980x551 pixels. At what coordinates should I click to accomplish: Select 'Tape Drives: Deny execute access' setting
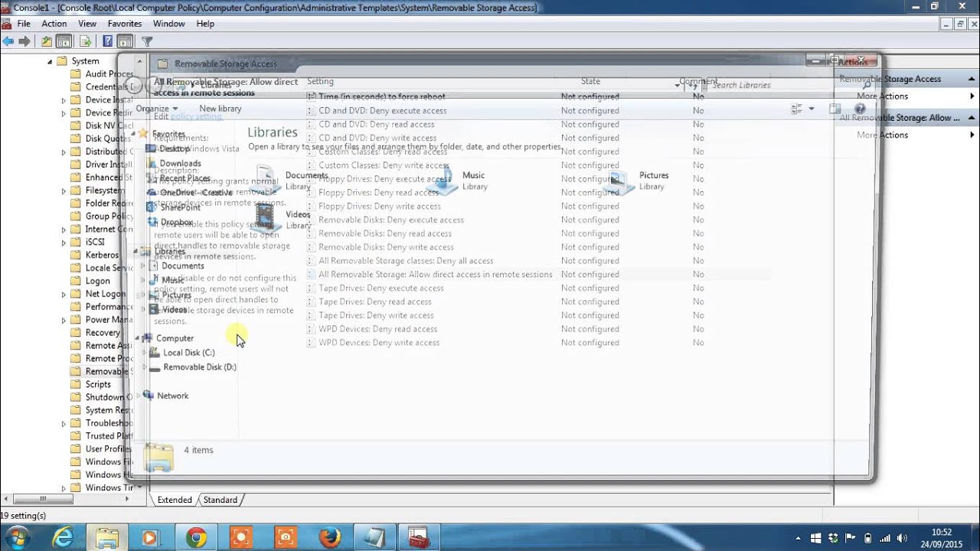pyautogui.click(x=381, y=289)
